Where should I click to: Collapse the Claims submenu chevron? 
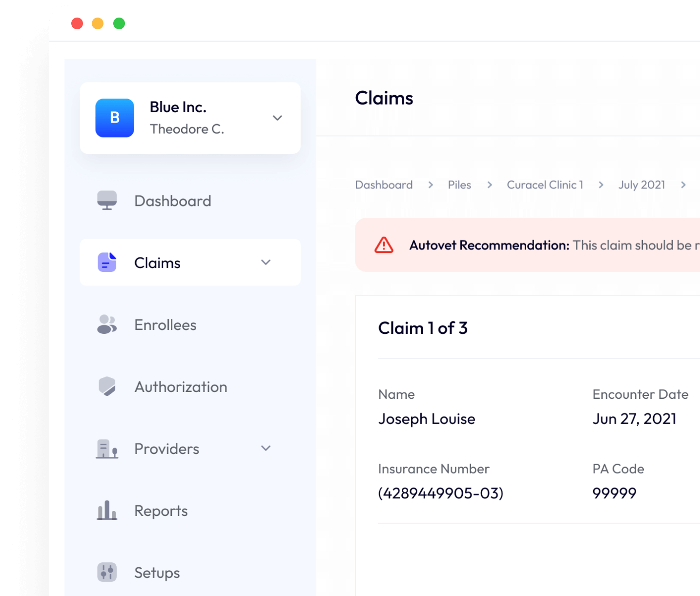[x=266, y=262]
